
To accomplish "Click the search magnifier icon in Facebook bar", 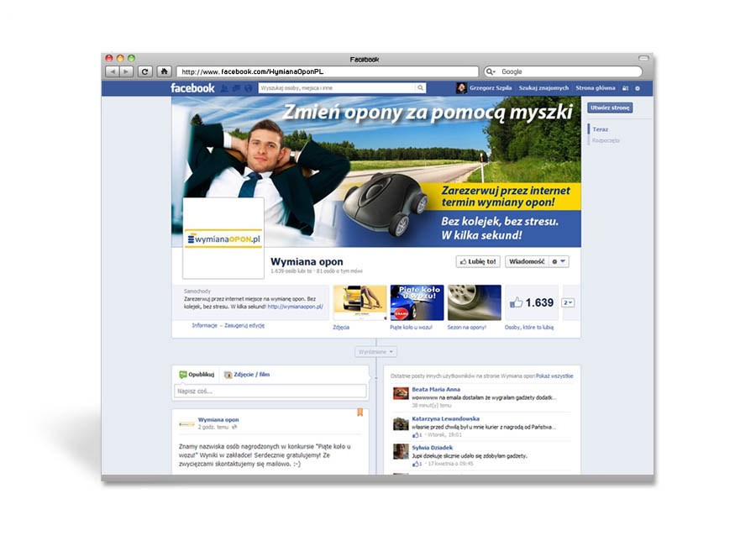I will [x=421, y=88].
